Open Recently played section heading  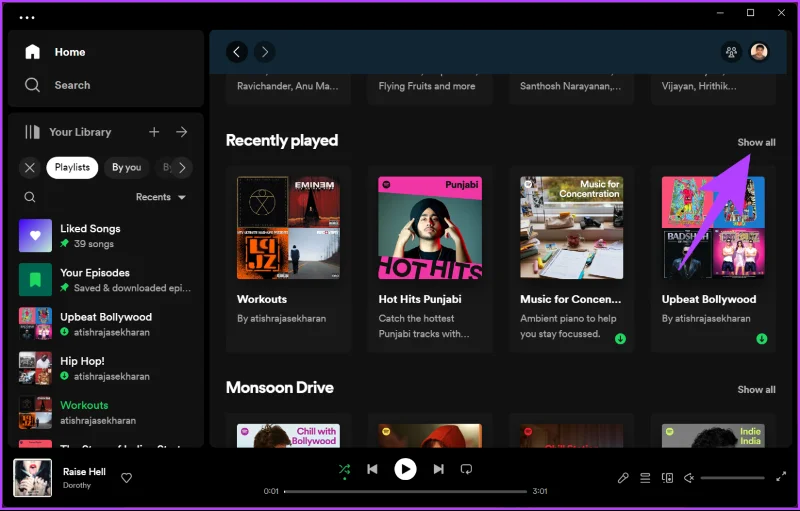pyautogui.click(x=282, y=140)
